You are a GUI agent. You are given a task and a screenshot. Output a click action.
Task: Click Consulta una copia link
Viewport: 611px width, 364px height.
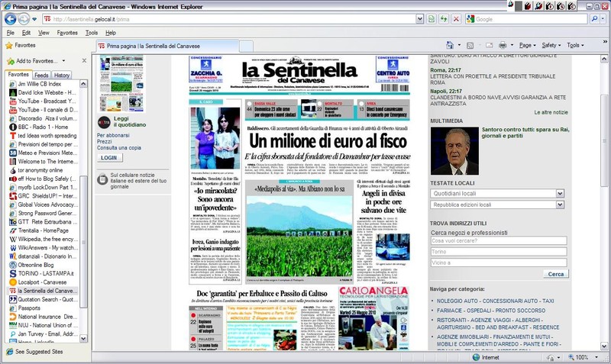pos(119,148)
